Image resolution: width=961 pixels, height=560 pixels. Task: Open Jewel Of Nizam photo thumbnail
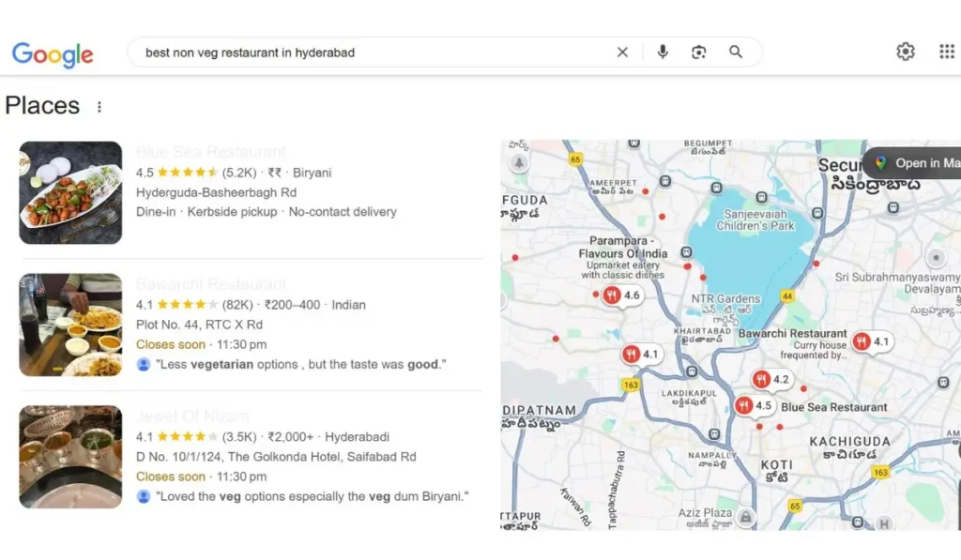point(70,457)
